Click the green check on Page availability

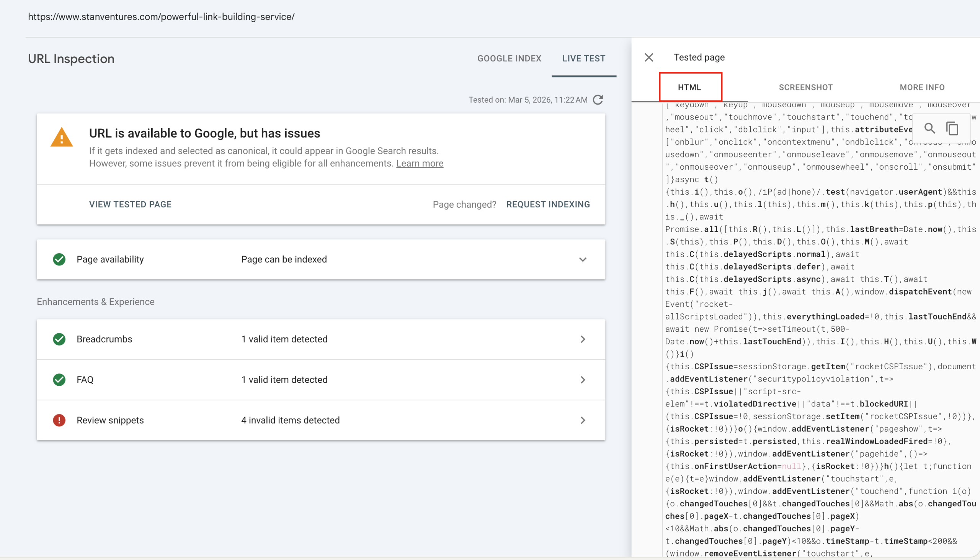tap(59, 259)
